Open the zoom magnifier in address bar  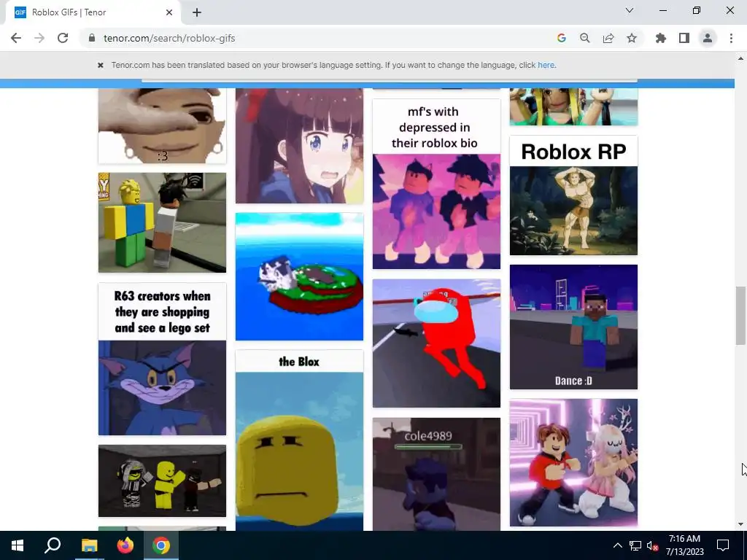[x=584, y=38]
